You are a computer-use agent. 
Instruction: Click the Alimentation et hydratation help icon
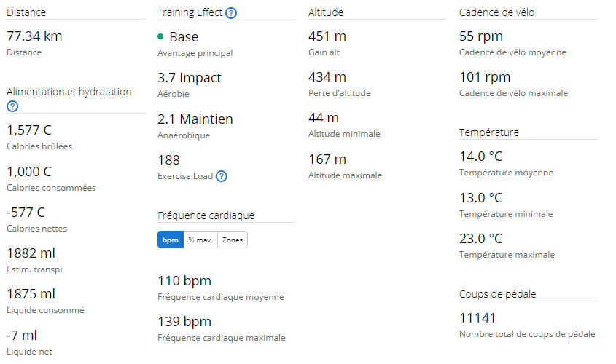click(12, 106)
